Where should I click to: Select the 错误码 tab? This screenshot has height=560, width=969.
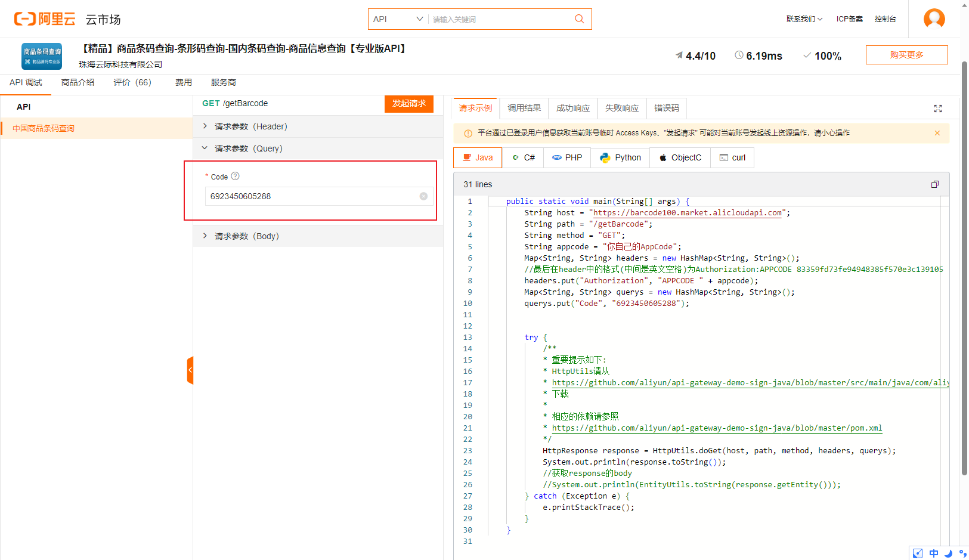tap(667, 108)
